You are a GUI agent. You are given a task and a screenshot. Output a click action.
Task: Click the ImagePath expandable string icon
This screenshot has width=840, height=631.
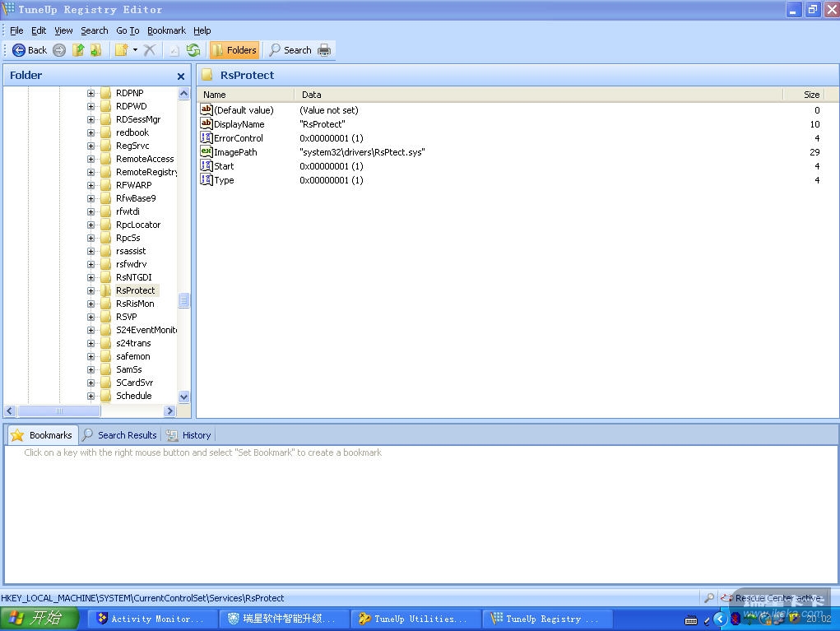coord(207,151)
